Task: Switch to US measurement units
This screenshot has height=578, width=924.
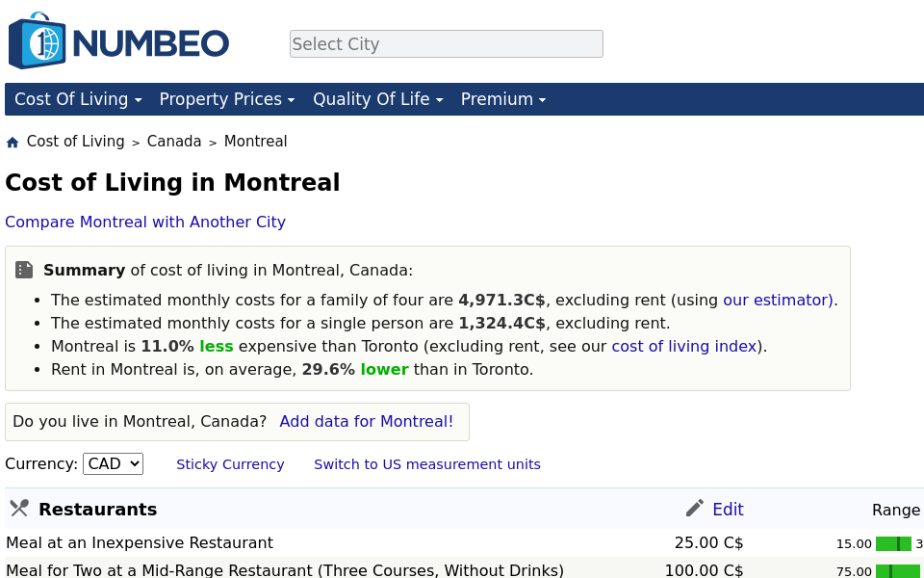Action: tap(427, 464)
